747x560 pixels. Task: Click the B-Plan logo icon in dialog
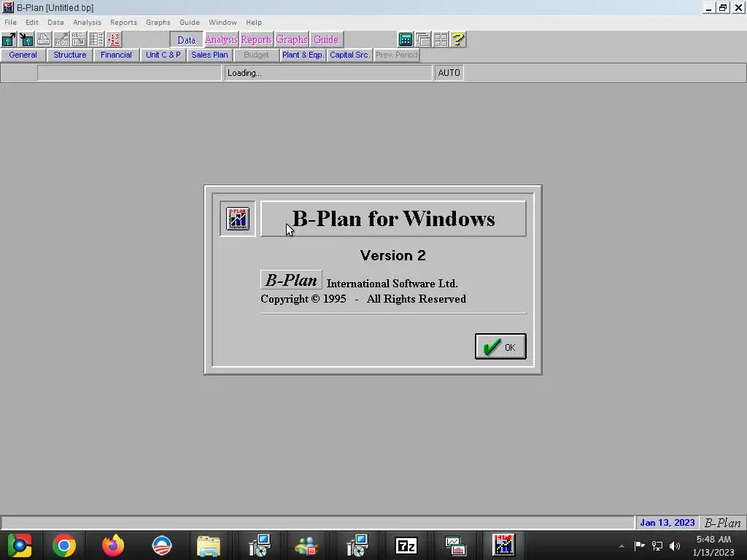click(x=238, y=219)
